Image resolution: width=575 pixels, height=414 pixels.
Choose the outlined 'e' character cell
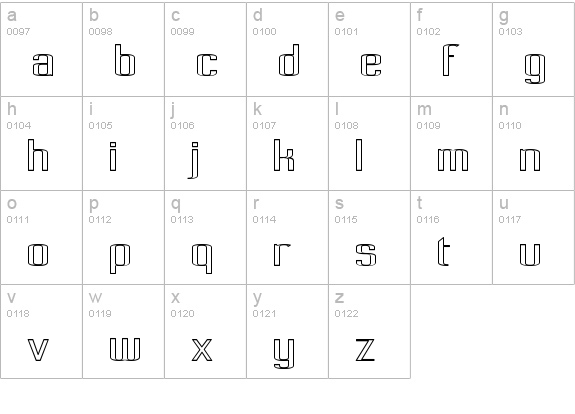(x=369, y=50)
